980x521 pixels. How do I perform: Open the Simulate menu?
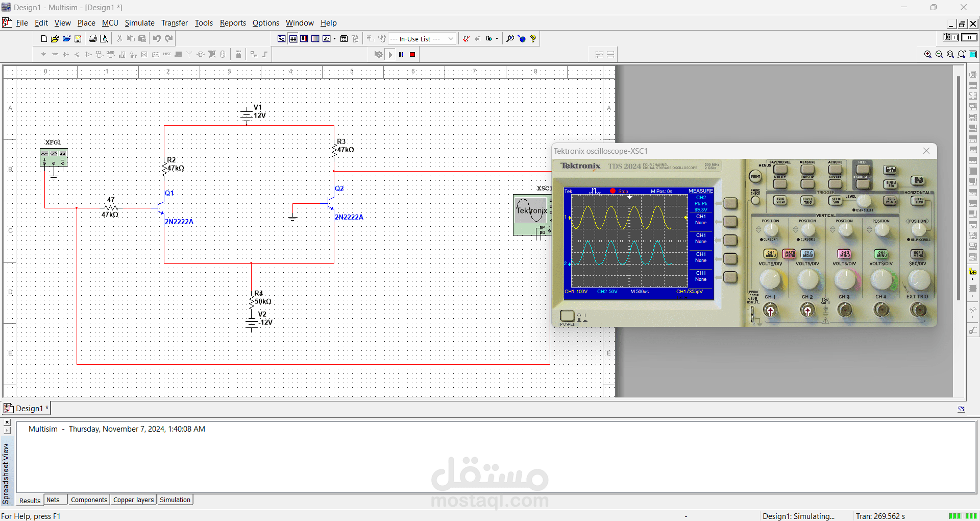click(139, 23)
